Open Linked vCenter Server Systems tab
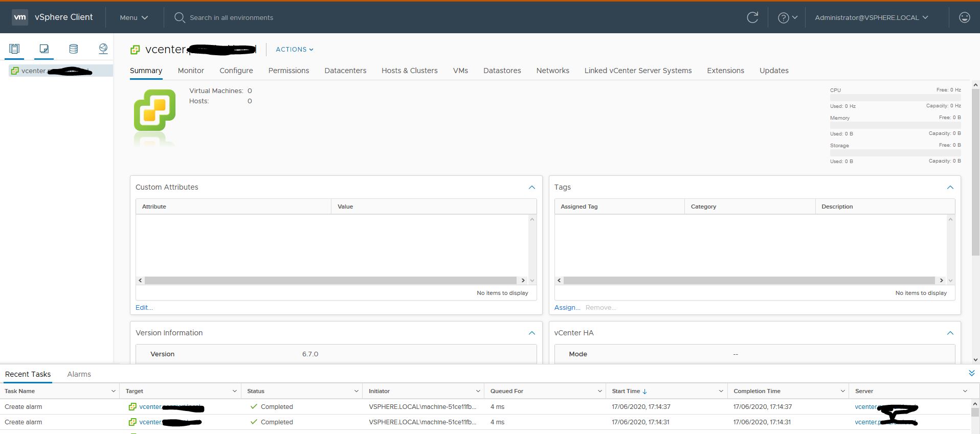This screenshot has width=980, height=434. click(638, 71)
